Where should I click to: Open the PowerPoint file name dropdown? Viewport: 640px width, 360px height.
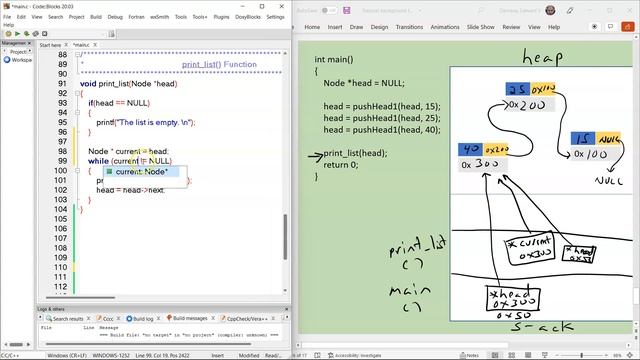pos(420,11)
